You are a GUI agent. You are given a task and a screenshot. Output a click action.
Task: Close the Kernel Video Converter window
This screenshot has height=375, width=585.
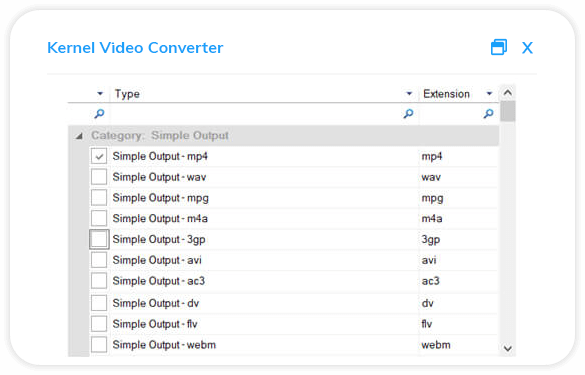click(527, 48)
